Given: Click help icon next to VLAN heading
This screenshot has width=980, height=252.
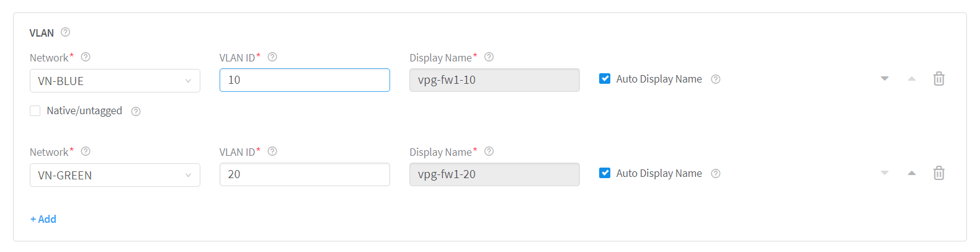Looking at the screenshot, I should coord(65,32).
